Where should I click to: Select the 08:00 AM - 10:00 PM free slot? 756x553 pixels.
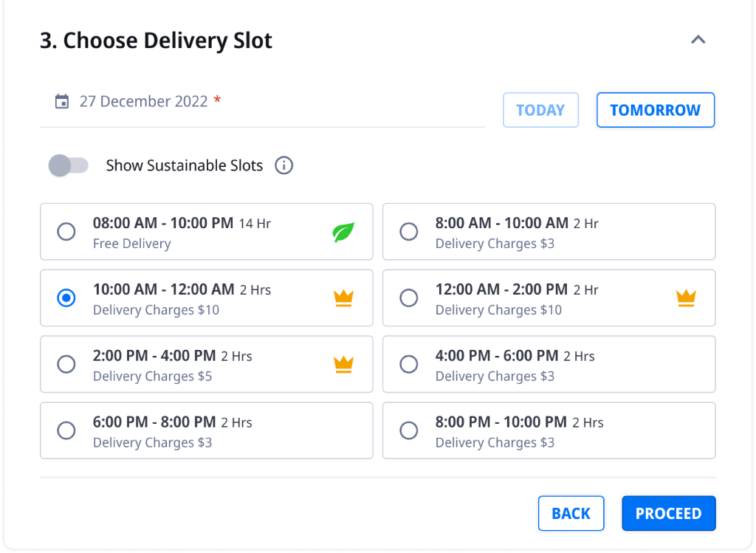click(66, 231)
